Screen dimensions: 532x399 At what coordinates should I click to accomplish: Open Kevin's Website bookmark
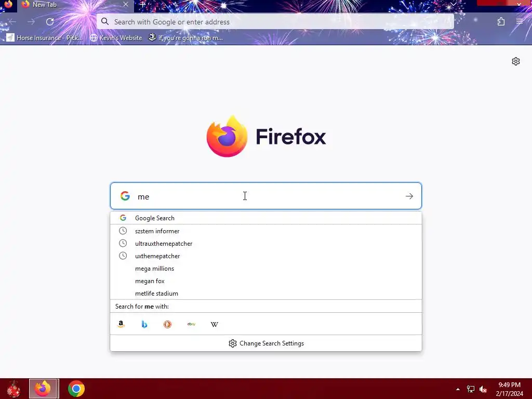tap(116, 37)
